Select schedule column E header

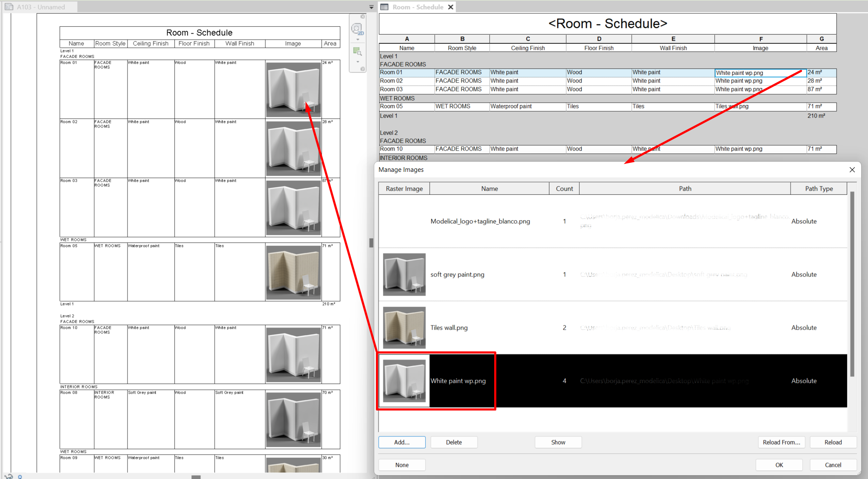coord(673,39)
